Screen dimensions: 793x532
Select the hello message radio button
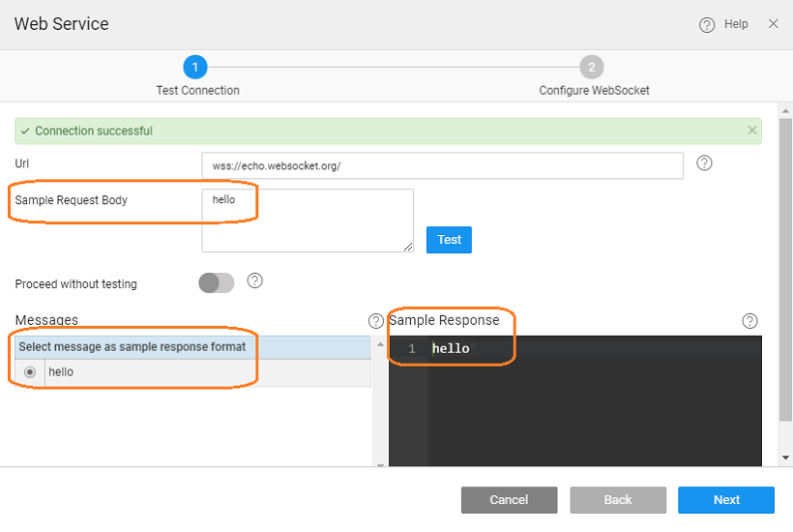(30, 371)
